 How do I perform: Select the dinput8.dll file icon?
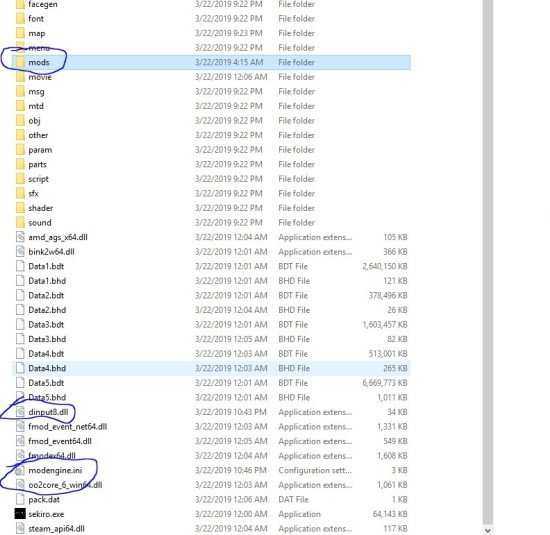point(20,412)
